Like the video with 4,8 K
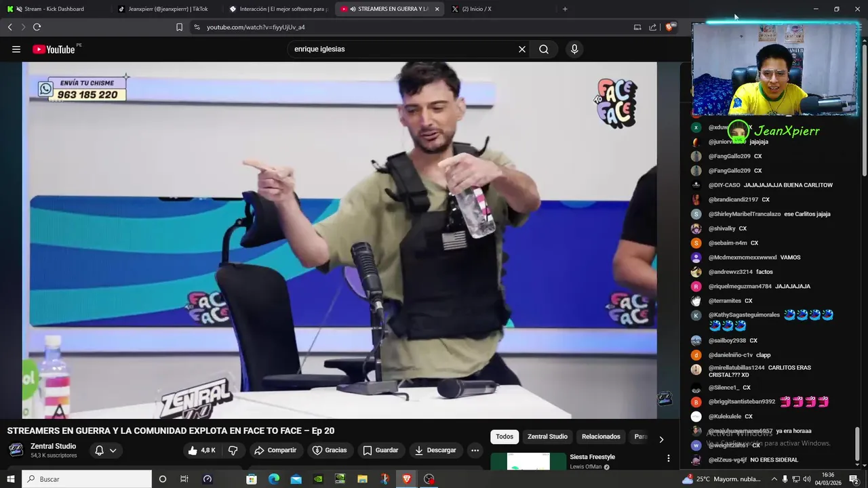Viewport: 868px width, 488px height. pos(201,450)
